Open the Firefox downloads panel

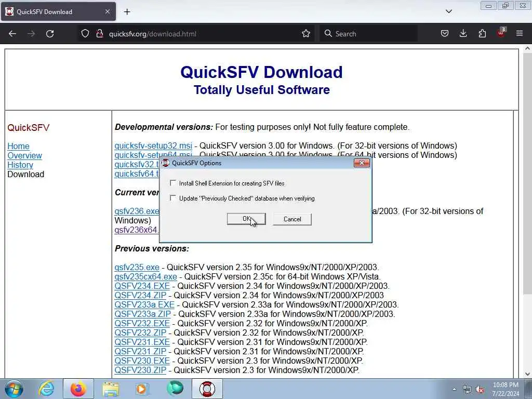point(463,34)
